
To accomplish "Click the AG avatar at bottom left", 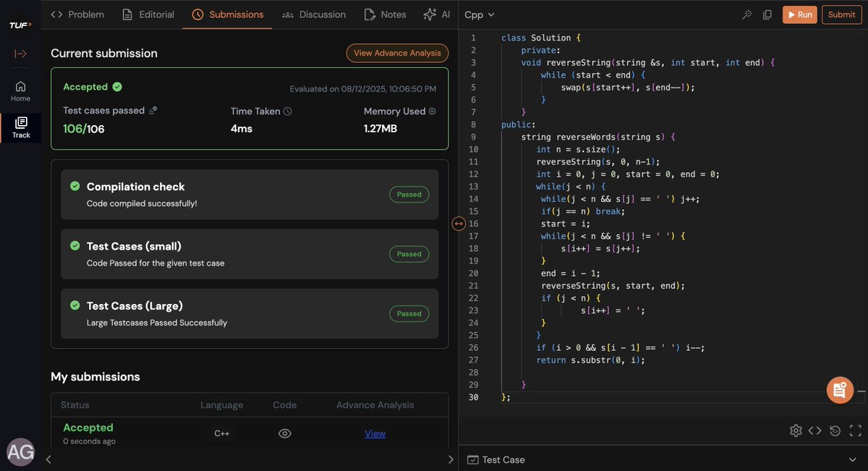I will [x=20, y=451].
